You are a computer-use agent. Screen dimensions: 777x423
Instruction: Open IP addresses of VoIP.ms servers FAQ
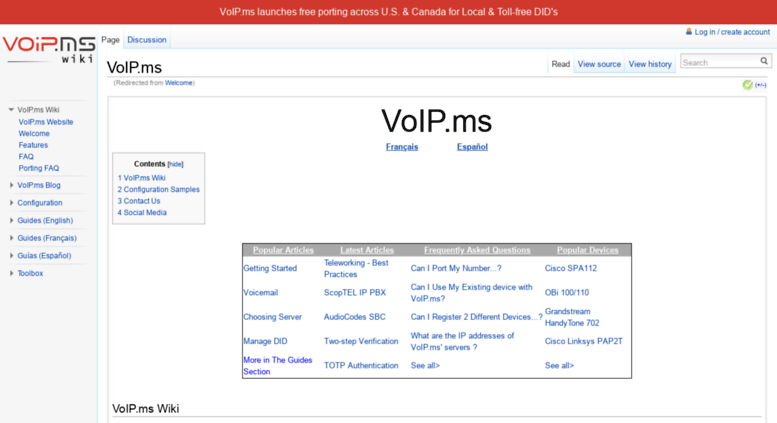click(x=462, y=341)
